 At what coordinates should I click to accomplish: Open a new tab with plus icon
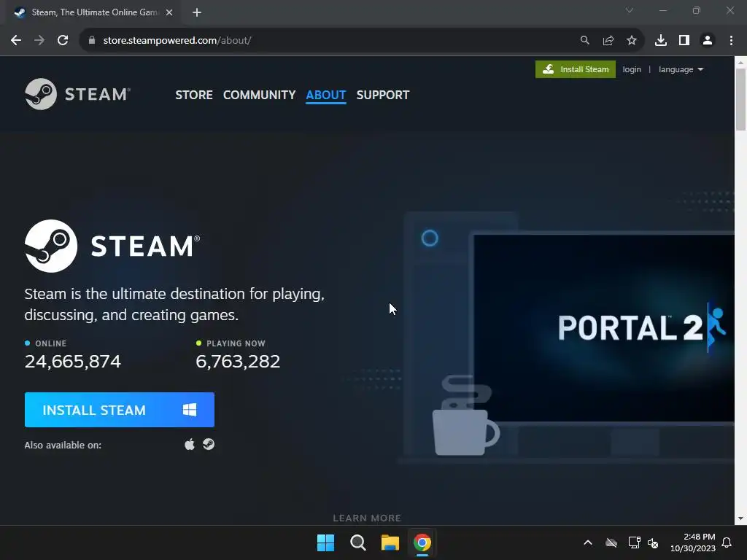point(197,12)
